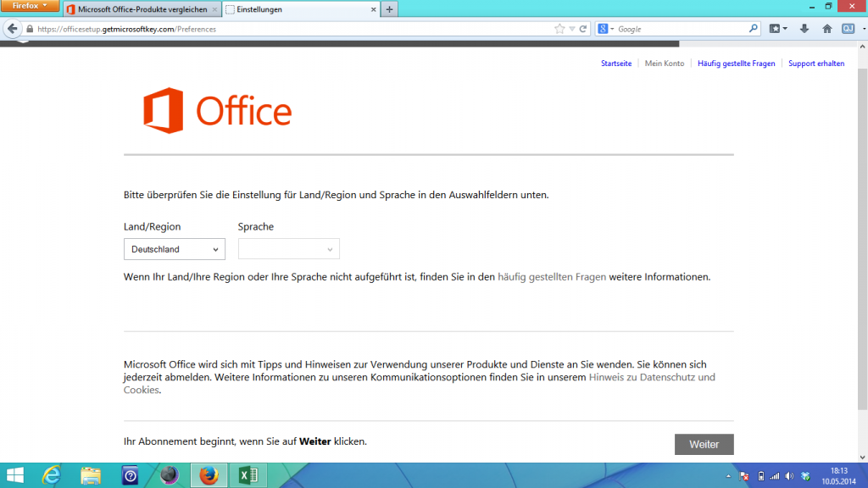Image resolution: width=868 pixels, height=488 pixels.
Task: Open the Startseite link
Action: (x=616, y=64)
